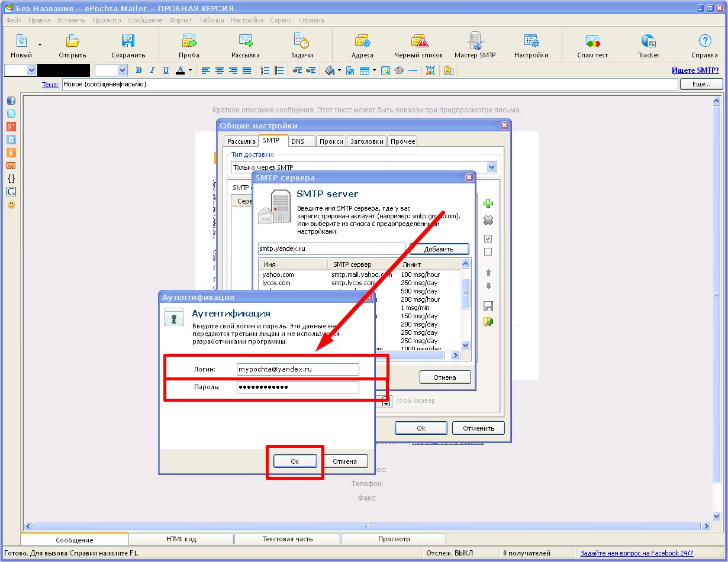Open the Черный список blacklist
Viewport: 728px width, 562px height.
419,46
